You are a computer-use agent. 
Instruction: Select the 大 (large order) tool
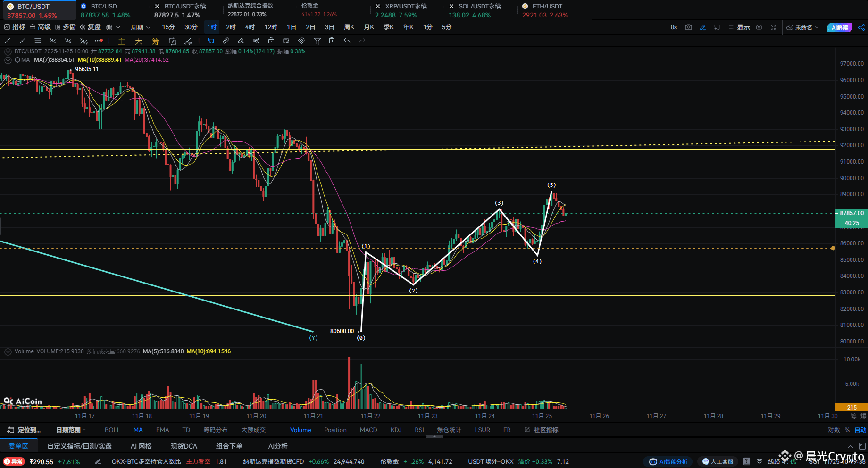coord(139,42)
